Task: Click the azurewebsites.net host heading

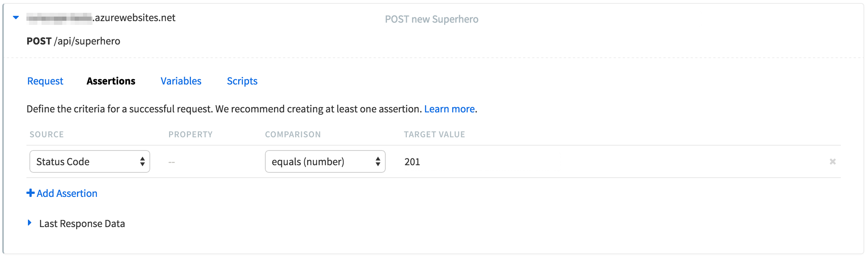Action: click(x=101, y=18)
